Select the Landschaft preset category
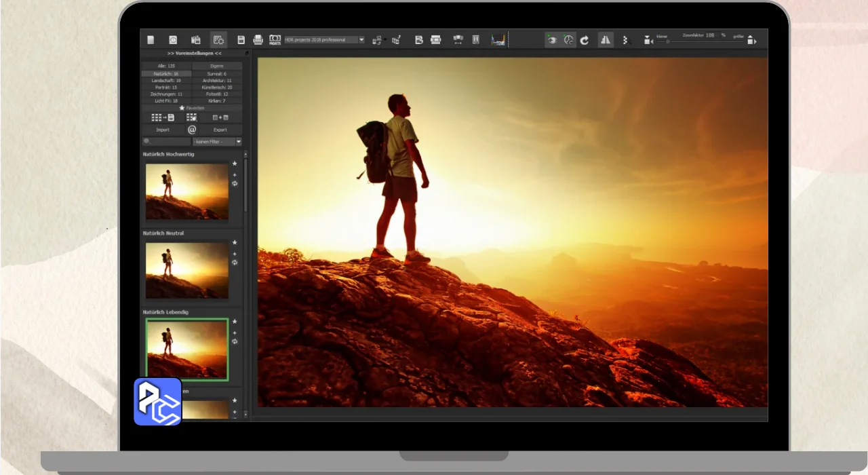 click(x=166, y=80)
